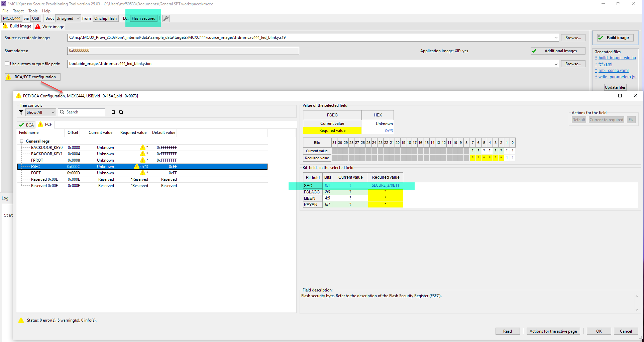Click SECURE_3/0b11 required value cell
Viewport: 644px width, 342px height.
click(x=385, y=185)
